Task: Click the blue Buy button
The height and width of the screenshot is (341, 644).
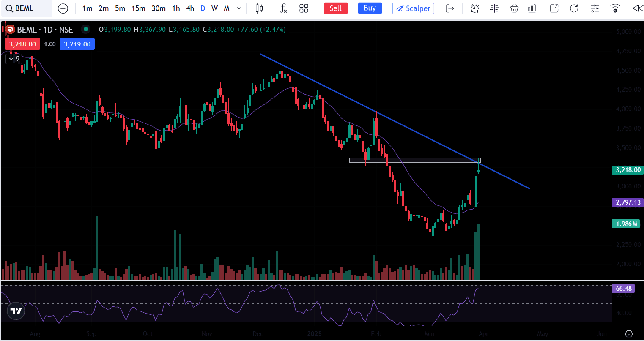Action: [x=370, y=8]
